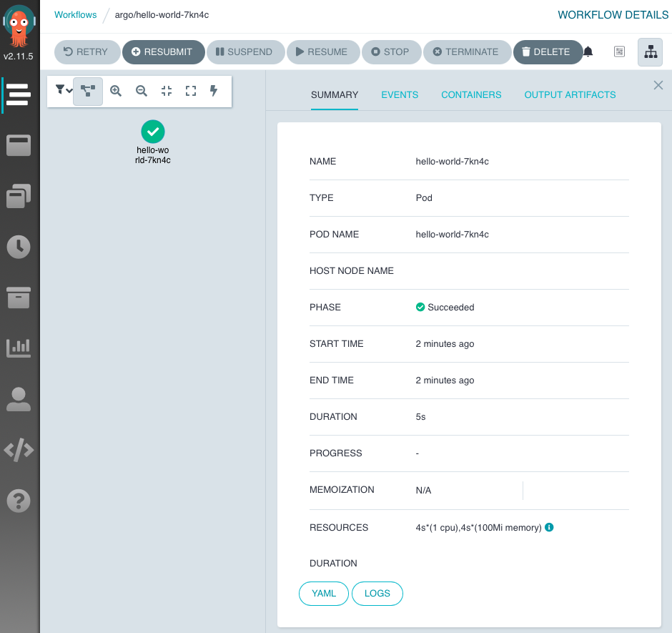This screenshot has height=633, width=672.
Task: Click NAME value hello-world-7kn4c
Action: (452, 161)
